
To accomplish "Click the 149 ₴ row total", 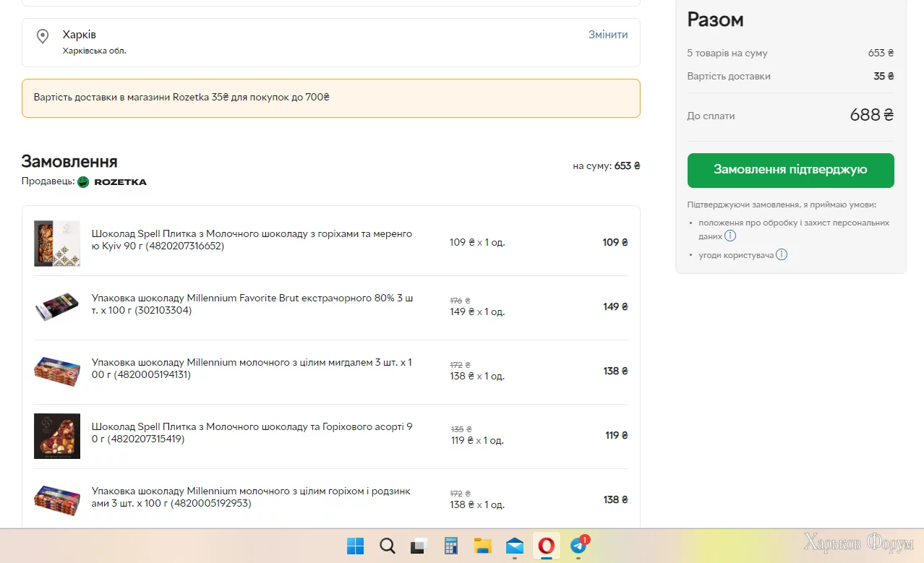I will tap(615, 306).
